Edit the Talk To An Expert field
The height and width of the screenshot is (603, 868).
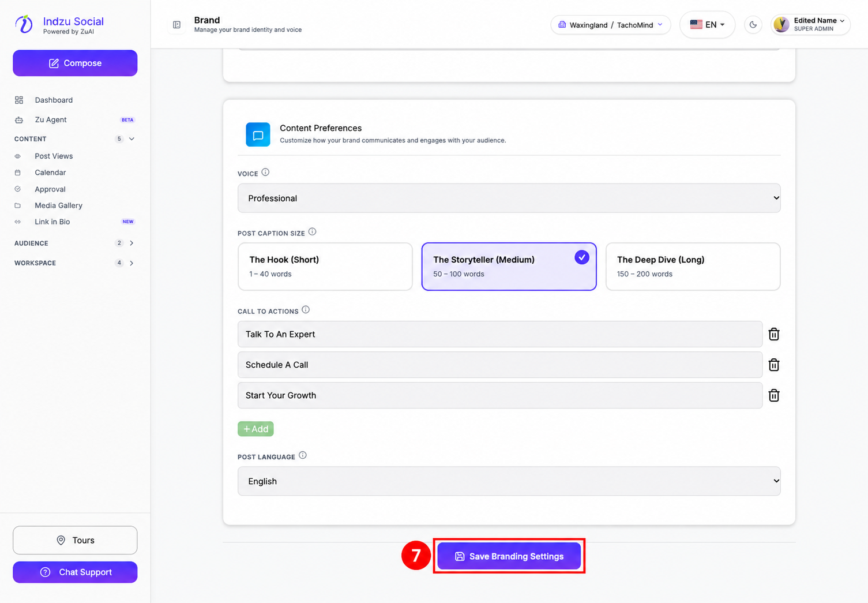[500, 334]
